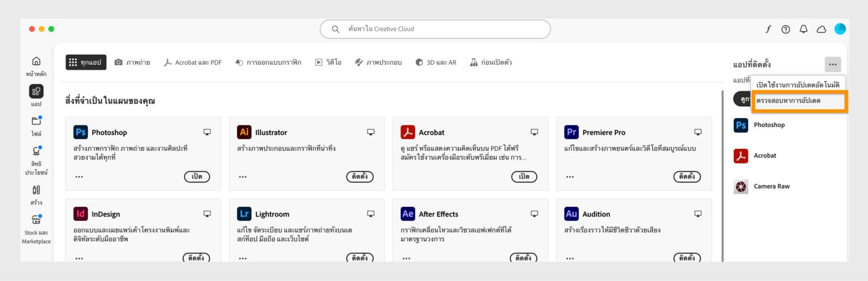
Task: Click the Camera Raw icon in installed apps
Action: tap(741, 186)
